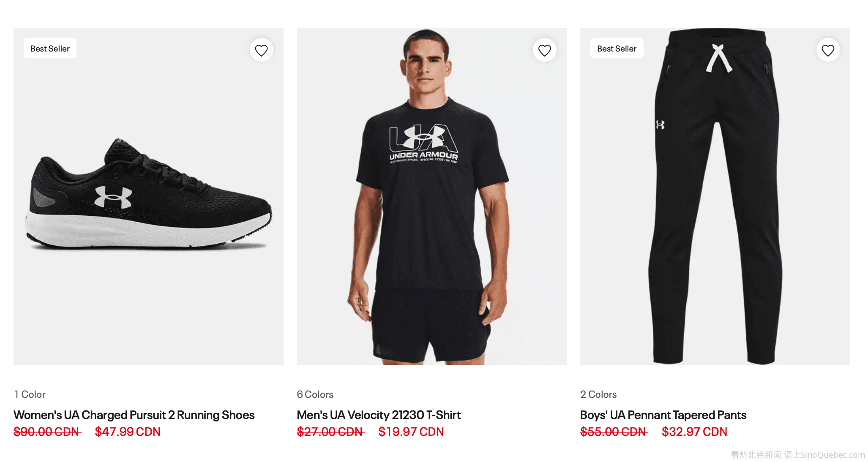Click the crossed-out $27.00 CDN price

click(330, 432)
